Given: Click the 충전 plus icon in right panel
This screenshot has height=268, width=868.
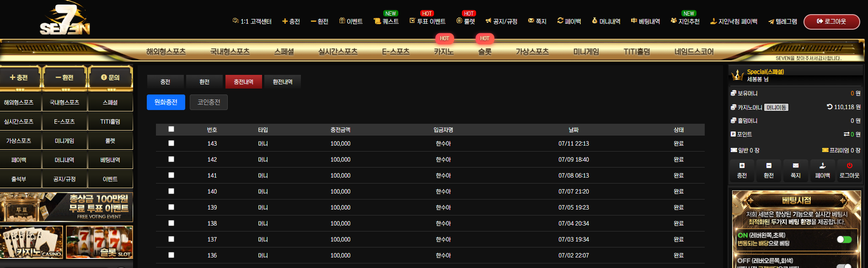Looking at the screenshot, I should click(742, 166).
